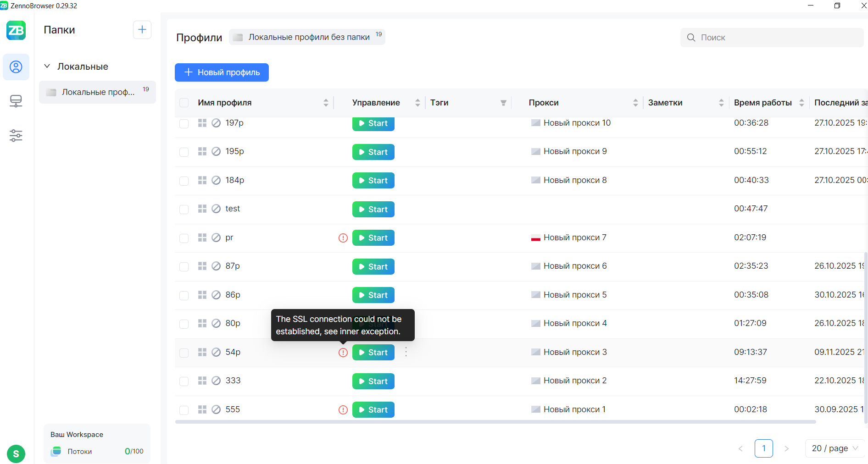
Task: Start profile 333
Action: pyautogui.click(x=373, y=381)
